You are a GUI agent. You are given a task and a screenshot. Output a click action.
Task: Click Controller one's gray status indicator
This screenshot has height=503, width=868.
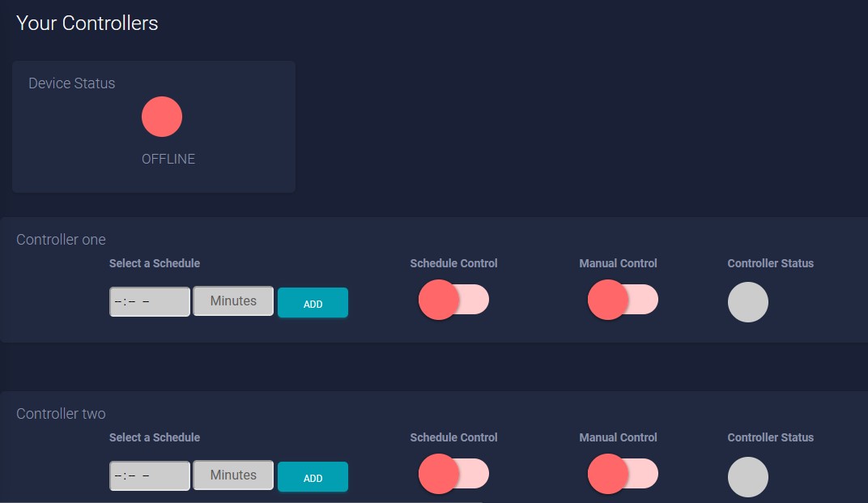pos(747,302)
